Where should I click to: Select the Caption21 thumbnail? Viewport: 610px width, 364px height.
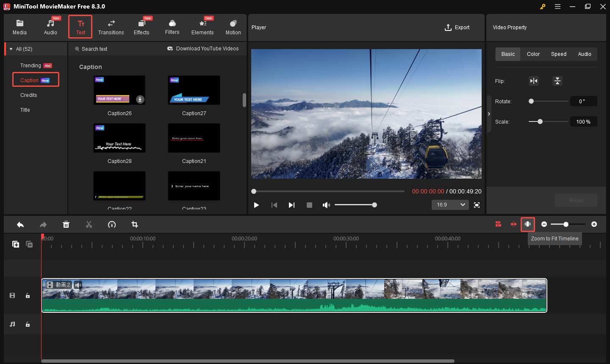[194, 138]
